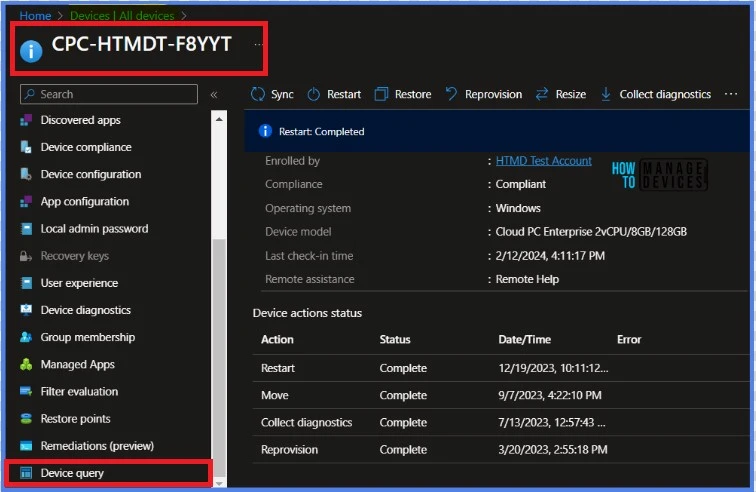Click the Collect diagnostics button label
756x492 pixels.
click(x=665, y=94)
